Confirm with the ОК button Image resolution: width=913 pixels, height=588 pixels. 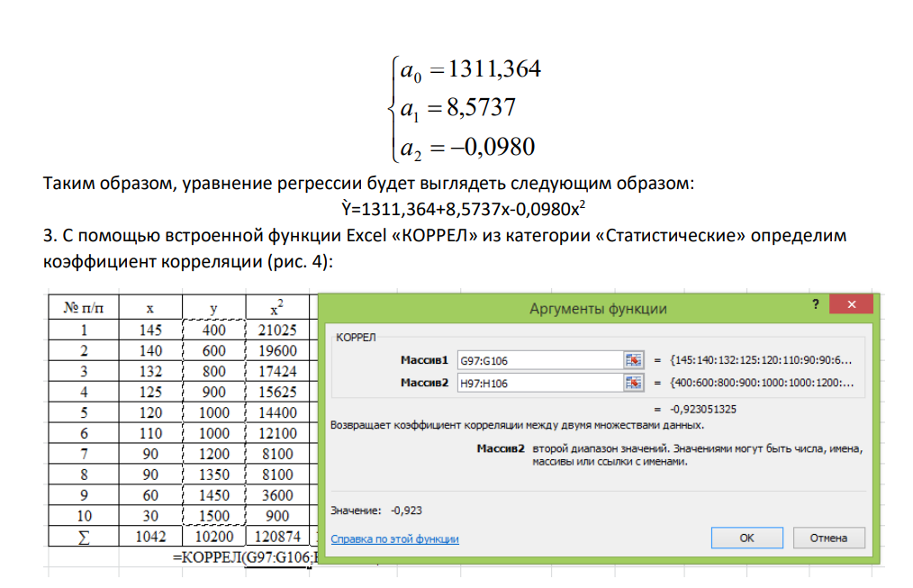[x=747, y=538]
